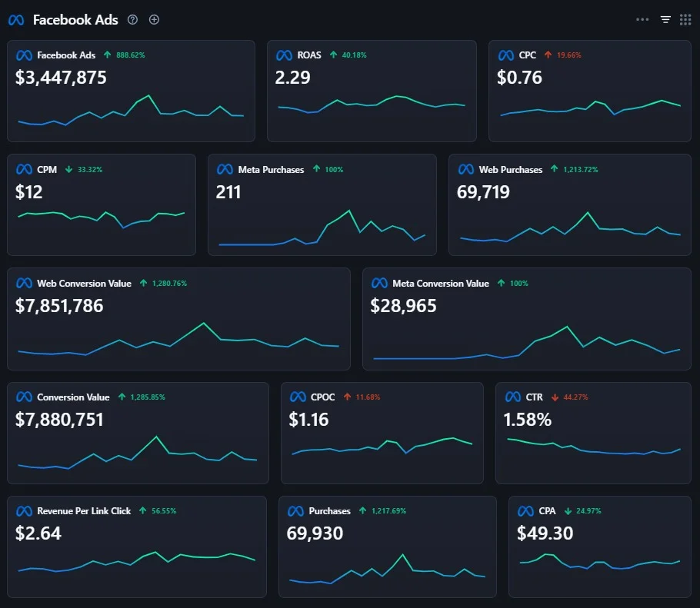Click the Meta Conversion Value sparkline chart

click(527, 343)
